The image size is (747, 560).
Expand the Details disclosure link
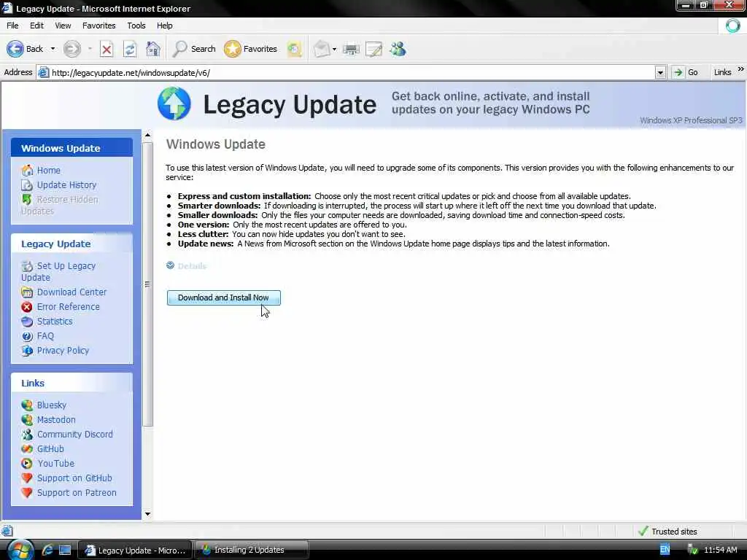click(187, 265)
